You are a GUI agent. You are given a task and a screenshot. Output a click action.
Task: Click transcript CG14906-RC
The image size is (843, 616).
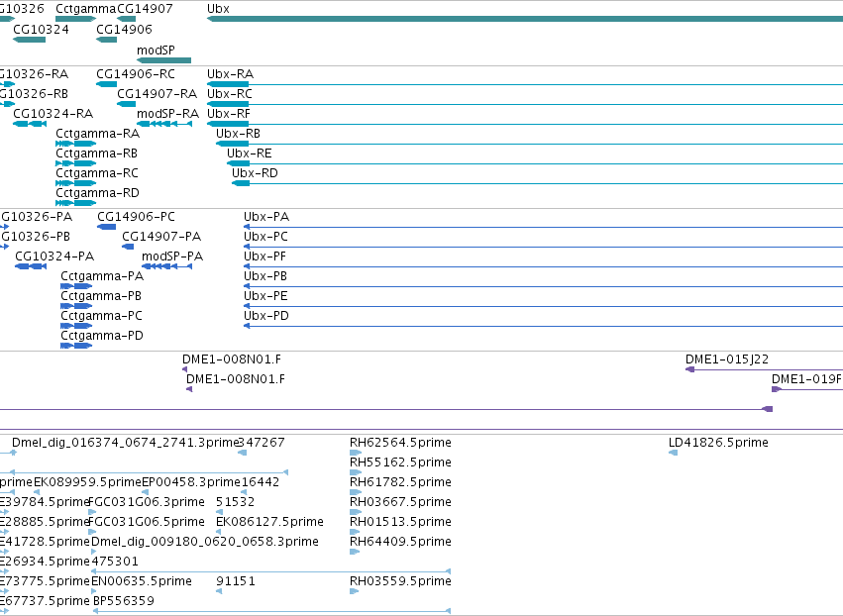136,73
